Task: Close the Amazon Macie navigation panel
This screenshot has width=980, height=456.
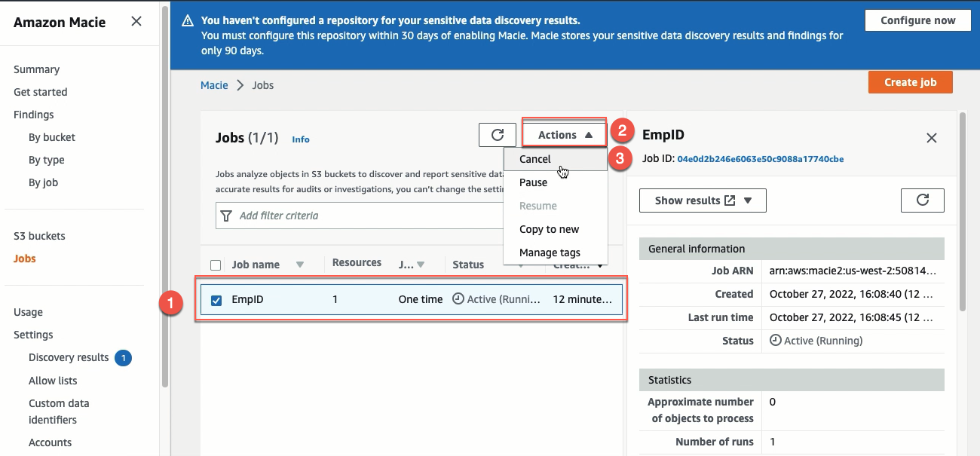Action: pyautogui.click(x=136, y=21)
